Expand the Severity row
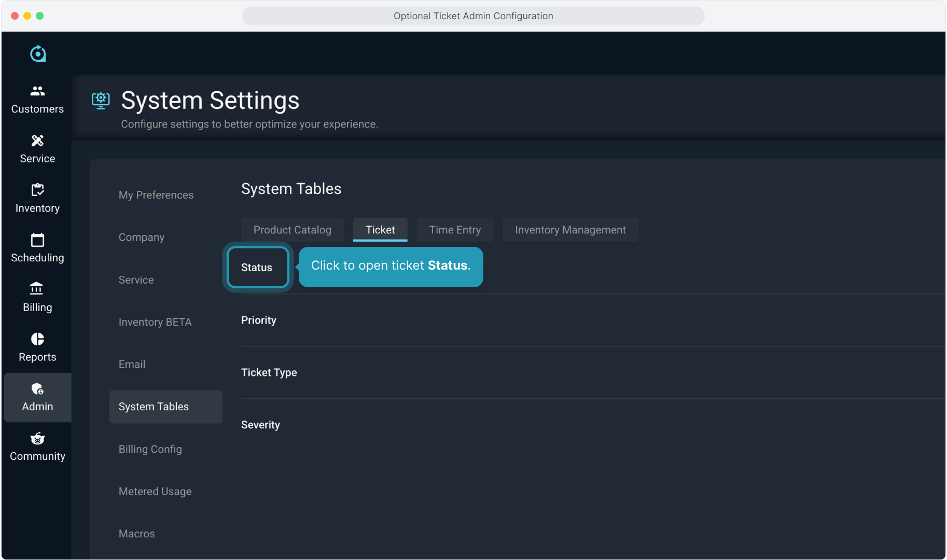This screenshot has height=560, width=947. tap(260, 425)
